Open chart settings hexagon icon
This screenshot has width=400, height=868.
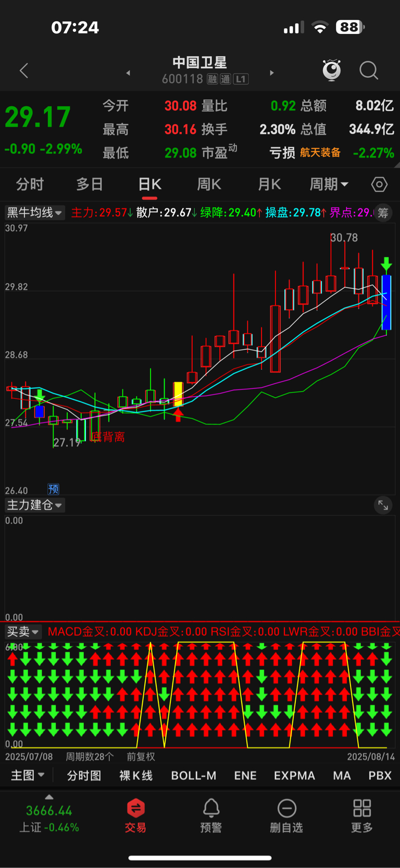click(x=379, y=184)
